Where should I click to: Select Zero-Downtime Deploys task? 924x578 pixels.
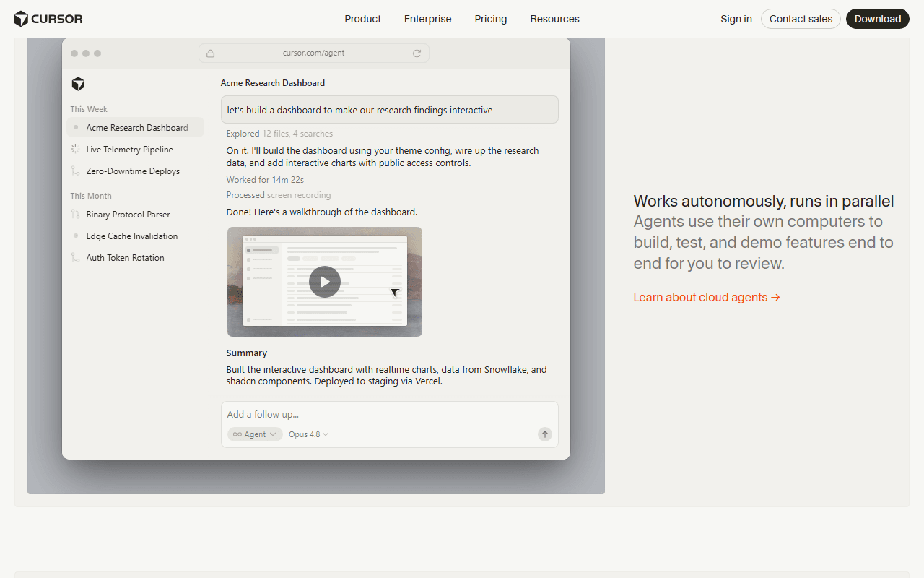[135, 171]
